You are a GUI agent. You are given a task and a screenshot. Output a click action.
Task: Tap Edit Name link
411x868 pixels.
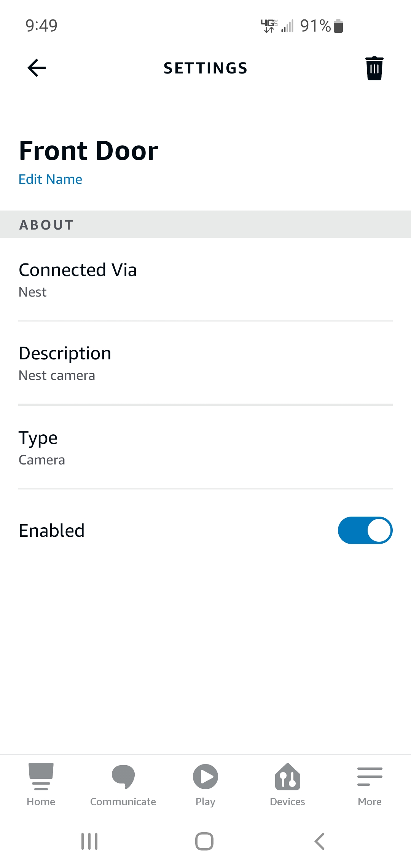(51, 179)
